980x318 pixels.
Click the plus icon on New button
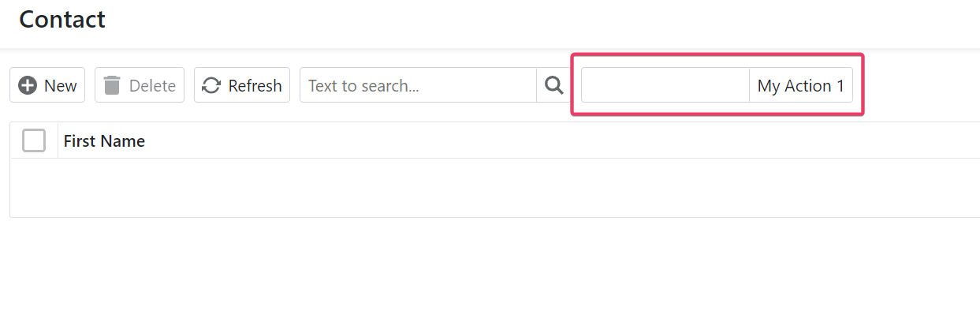[28, 85]
